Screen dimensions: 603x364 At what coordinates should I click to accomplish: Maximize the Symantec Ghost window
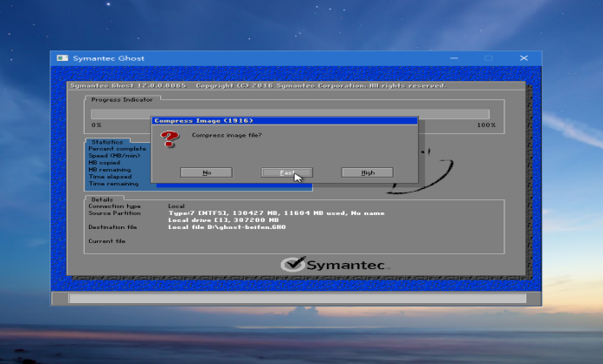pyautogui.click(x=488, y=58)
